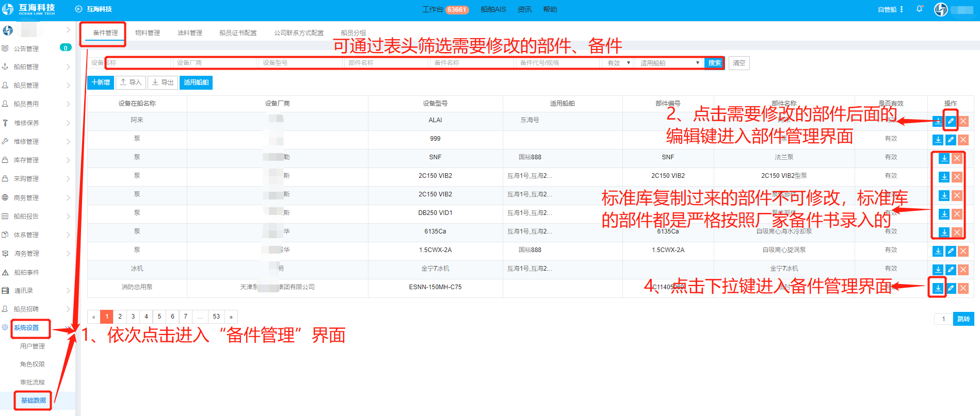Viewport: 980px width, 416px height.
Task: Edit the ALAI device row with the pencil icon
Action: click(951, 122)
